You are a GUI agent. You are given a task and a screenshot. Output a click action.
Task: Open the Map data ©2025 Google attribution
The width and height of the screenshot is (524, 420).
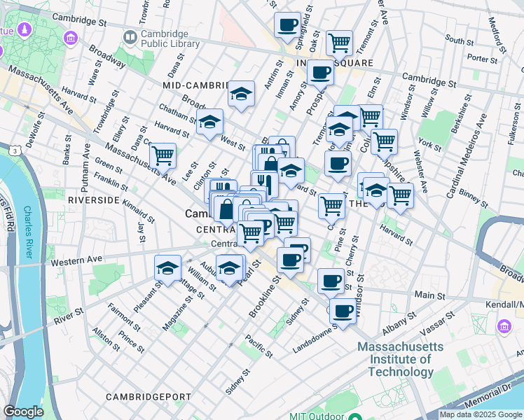pos(481,415)
